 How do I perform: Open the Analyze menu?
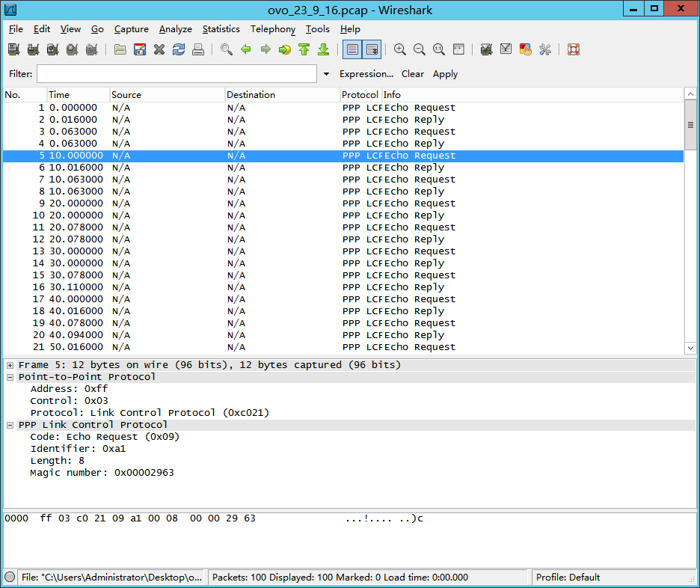click(x=176, y=29)
